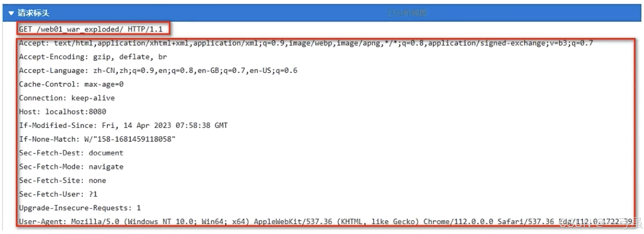Viewport: 644px width, 234px height.
Task: Select the Connection: keep-alive line
Action: (67, 98)
